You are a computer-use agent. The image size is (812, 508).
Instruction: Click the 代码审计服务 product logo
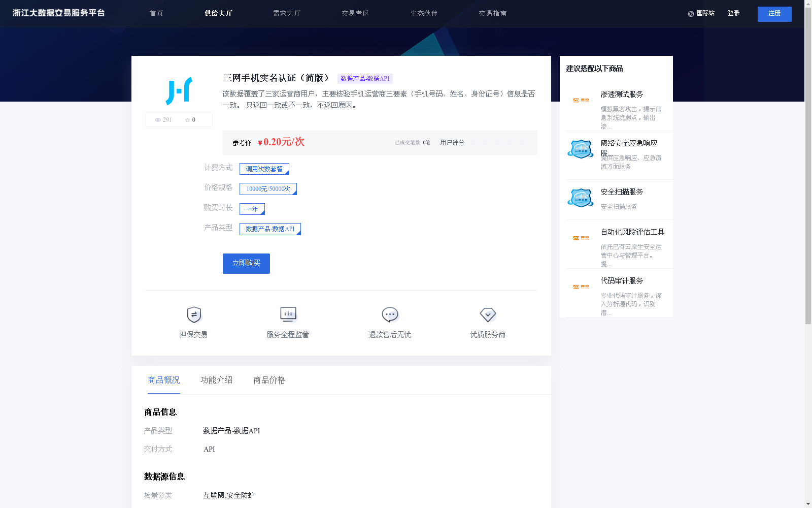click(581, 287)
